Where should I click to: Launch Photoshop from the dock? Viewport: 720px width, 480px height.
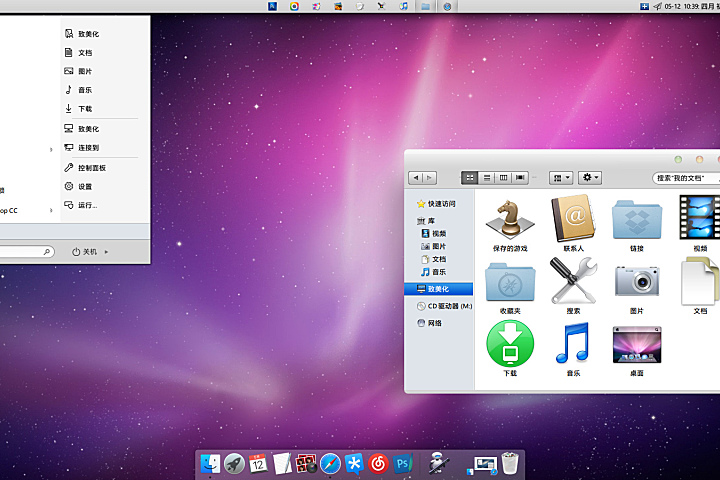(x=403, y=464)
